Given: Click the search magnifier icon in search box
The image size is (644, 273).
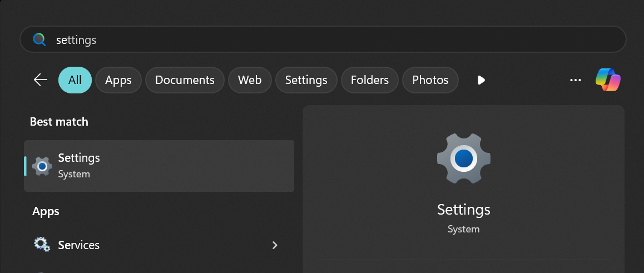Looking at the screenshot, I should coord(39,40).
